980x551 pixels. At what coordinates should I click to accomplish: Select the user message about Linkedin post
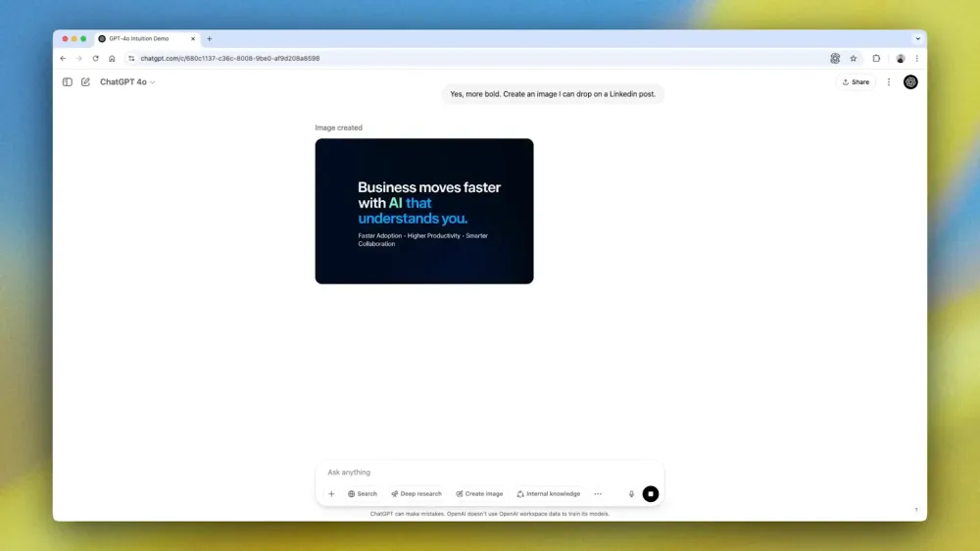[x=553, y=94]
